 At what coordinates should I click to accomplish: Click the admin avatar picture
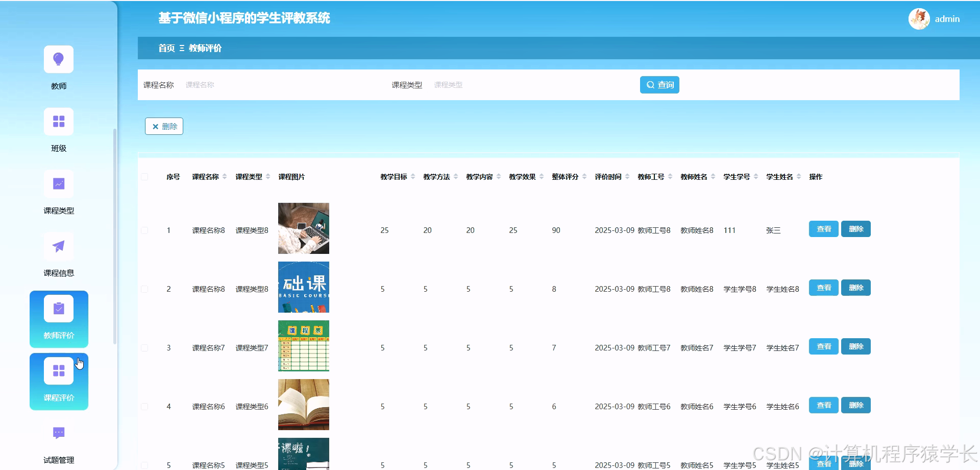(x=919, y=19)
